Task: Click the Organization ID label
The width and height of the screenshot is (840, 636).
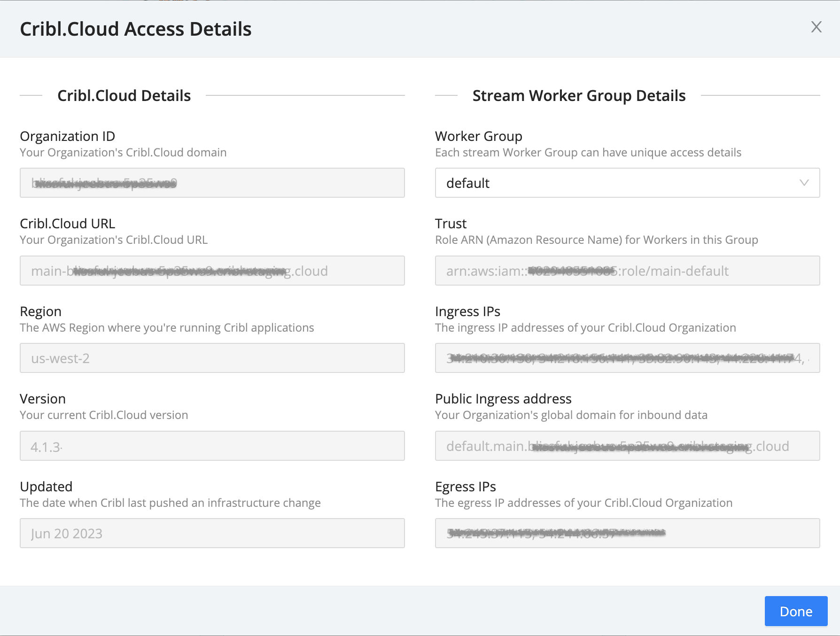Action: (67, 136)
